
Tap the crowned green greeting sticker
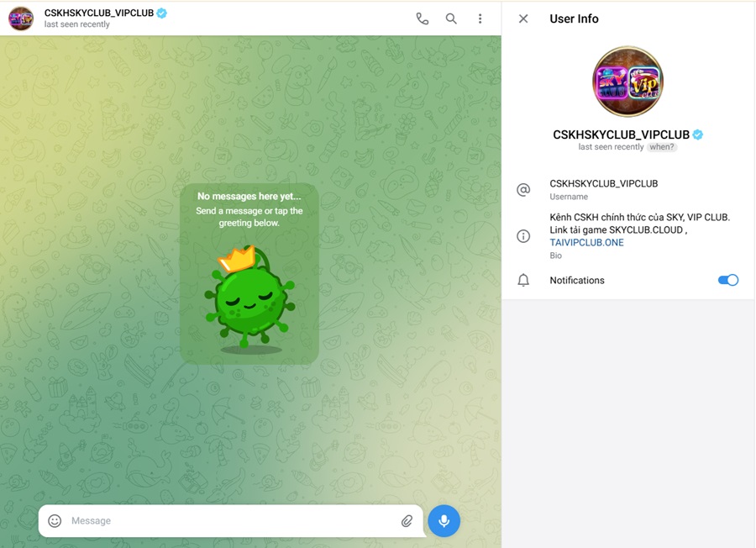click(249, 298)
